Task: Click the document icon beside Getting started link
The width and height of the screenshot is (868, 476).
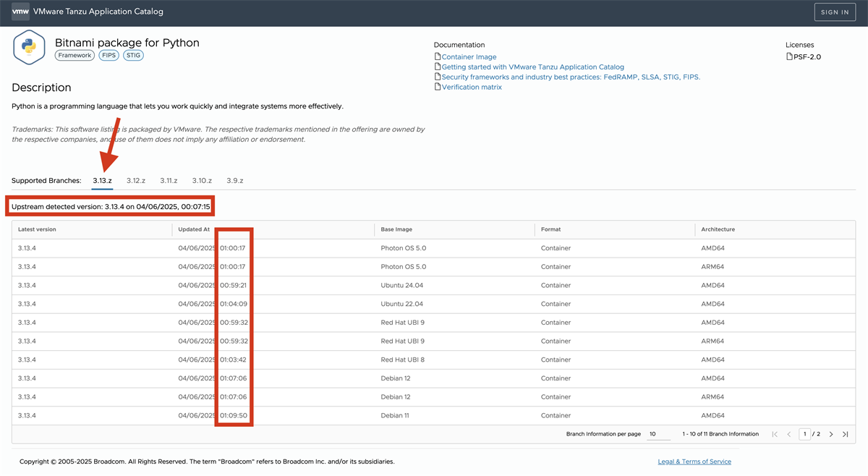Action: [x=437, y=67]
